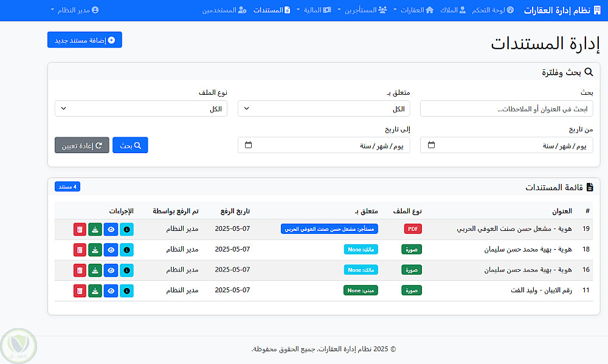Click the 4 مستند count badge
Viewport: 608px width, 364px height.
click(x=67, y=187)
